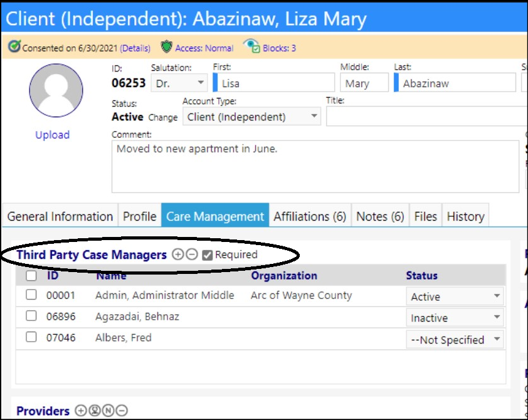Click the Providers minus icon
Image resolution: width=528 pixels, height=420 pixels.
pyautogui.click(x=122, y=411)
